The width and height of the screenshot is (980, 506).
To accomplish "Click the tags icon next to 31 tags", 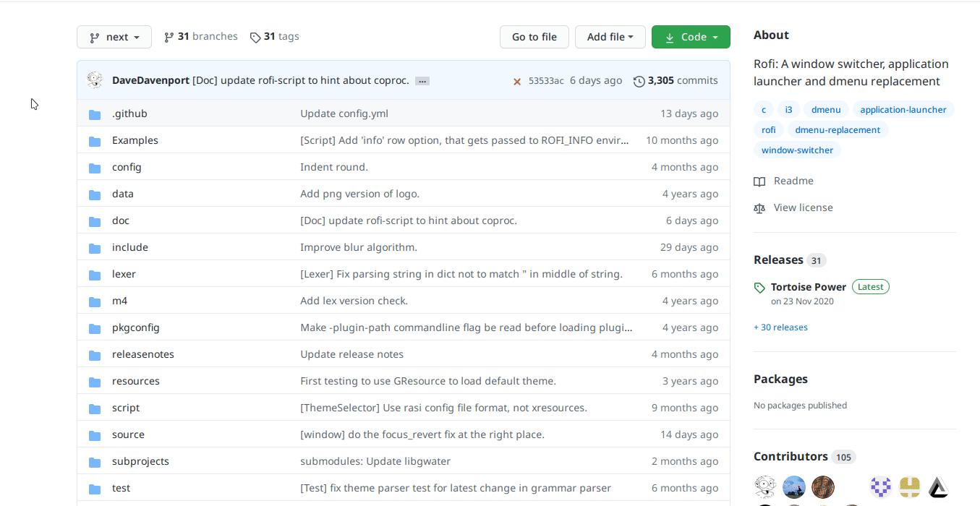I will (x=255, y=37).
